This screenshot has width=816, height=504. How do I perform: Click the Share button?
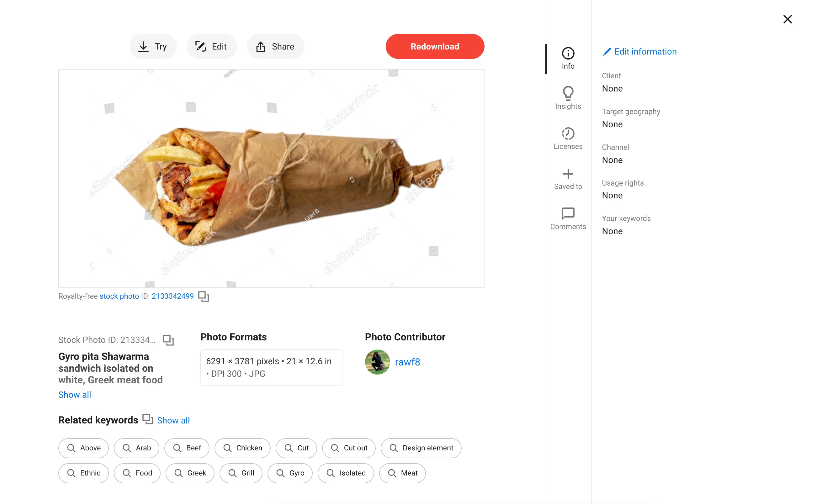tap(275, 46)
